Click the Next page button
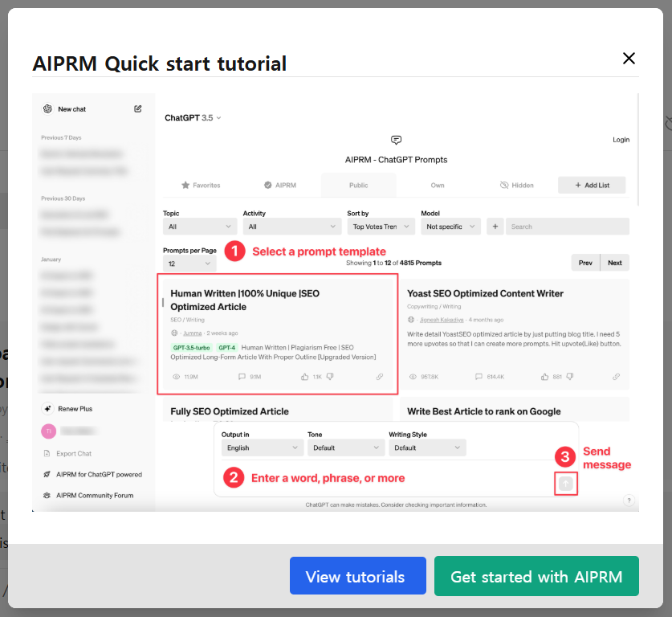 point(614,263)
